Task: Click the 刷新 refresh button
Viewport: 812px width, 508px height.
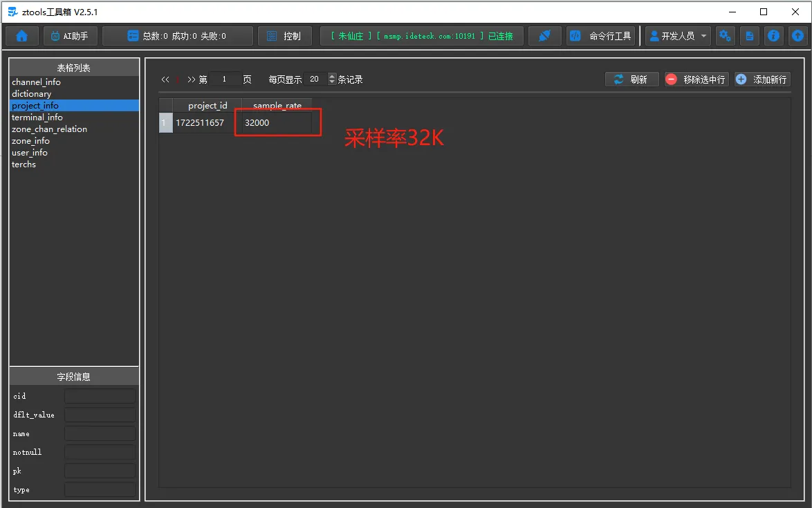Action: (631, 79)
